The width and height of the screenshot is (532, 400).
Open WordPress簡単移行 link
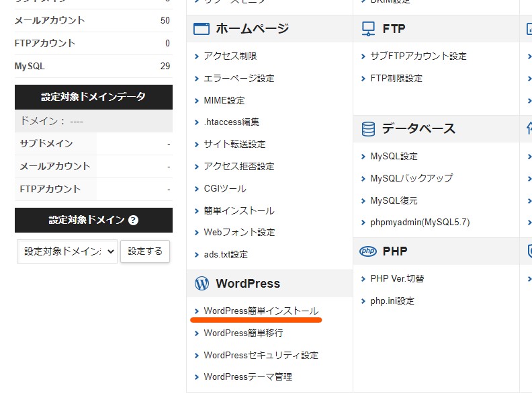pos(243,333)
